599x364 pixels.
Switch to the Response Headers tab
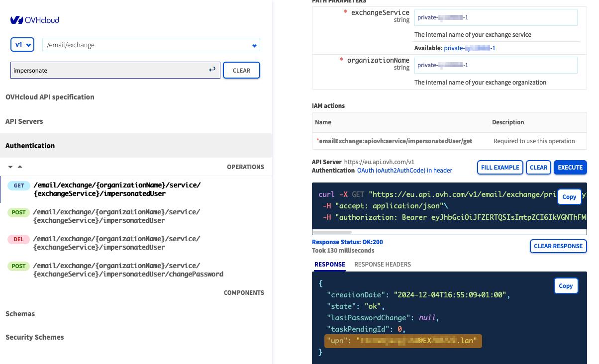tap(382, 265)
